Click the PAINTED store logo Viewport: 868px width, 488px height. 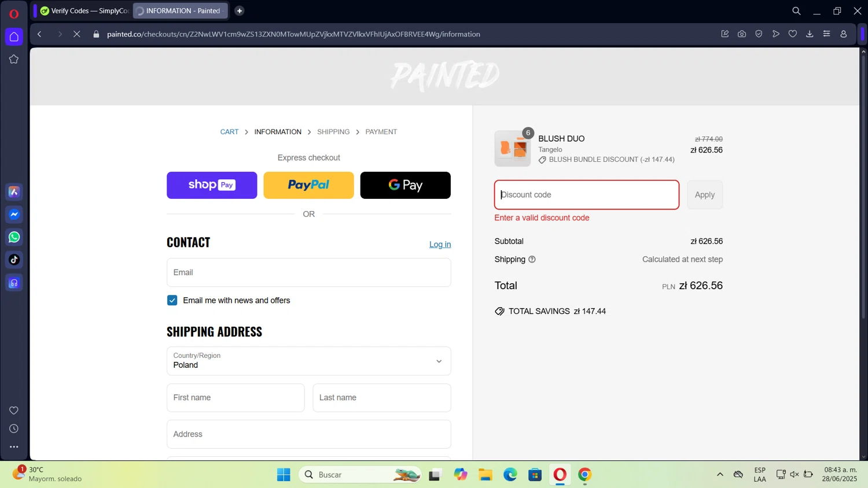click(x=444, y=76)
